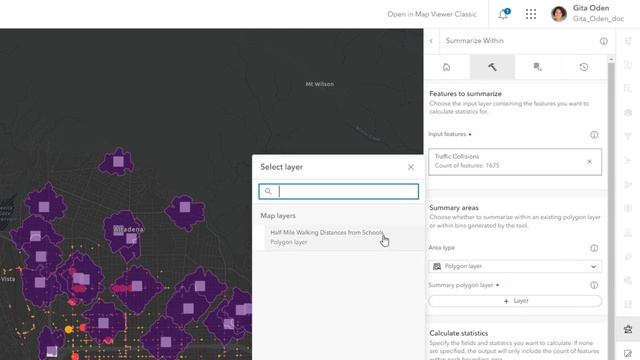
Task: Click the Mt Wilson map label
Action: coord(320,84)
